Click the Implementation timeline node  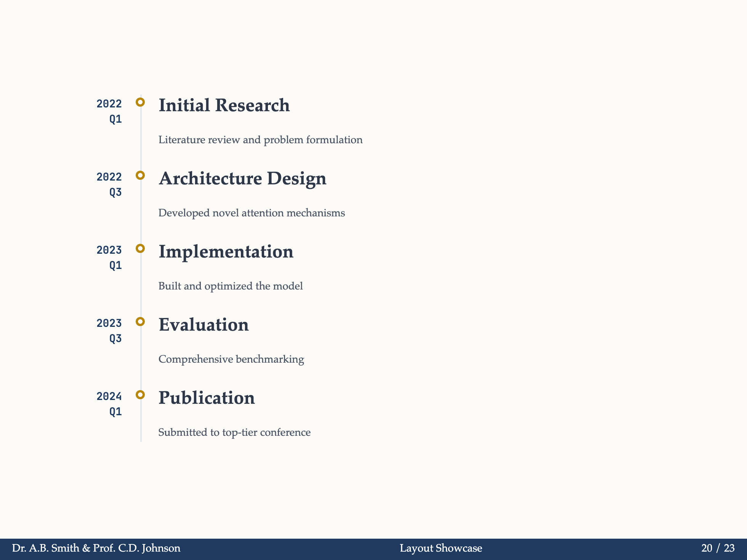(x=140, y=248)
